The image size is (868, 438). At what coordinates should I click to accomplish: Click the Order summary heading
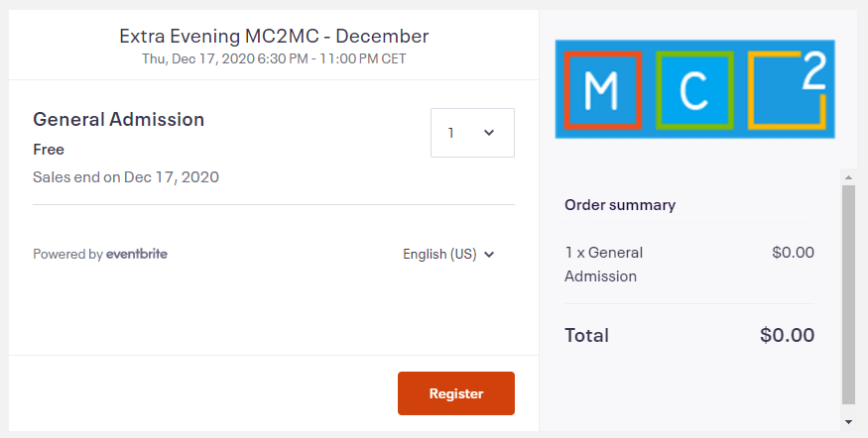tap(620, 204)
